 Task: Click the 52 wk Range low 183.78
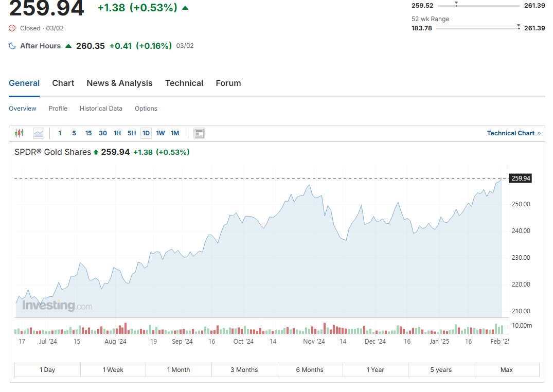[x=422, y=28]
